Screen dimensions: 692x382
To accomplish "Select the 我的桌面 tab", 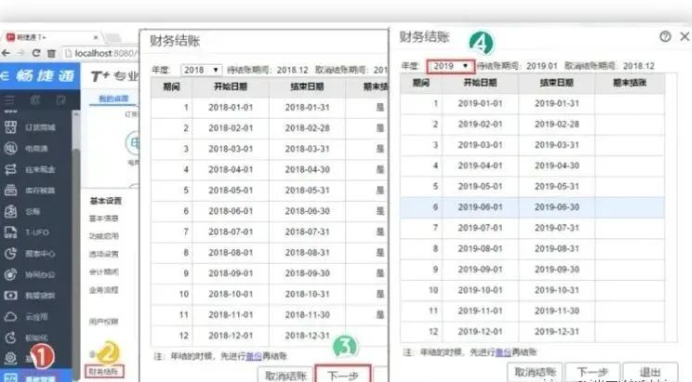I will click(x=113, y=98).
